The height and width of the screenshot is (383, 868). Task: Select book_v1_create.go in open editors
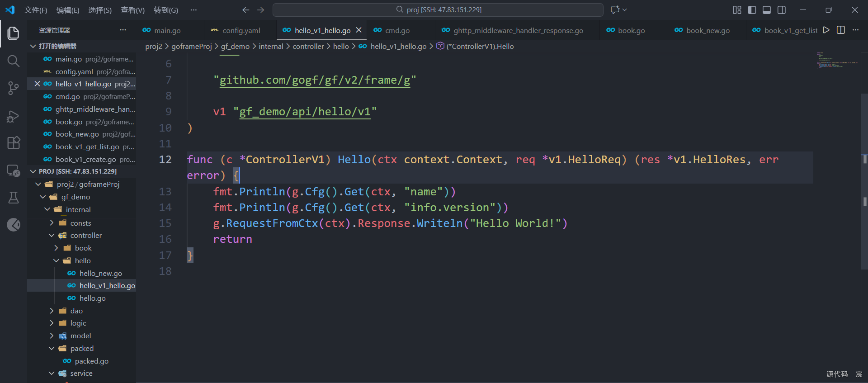pyautogui.click(x=82, y=159)
